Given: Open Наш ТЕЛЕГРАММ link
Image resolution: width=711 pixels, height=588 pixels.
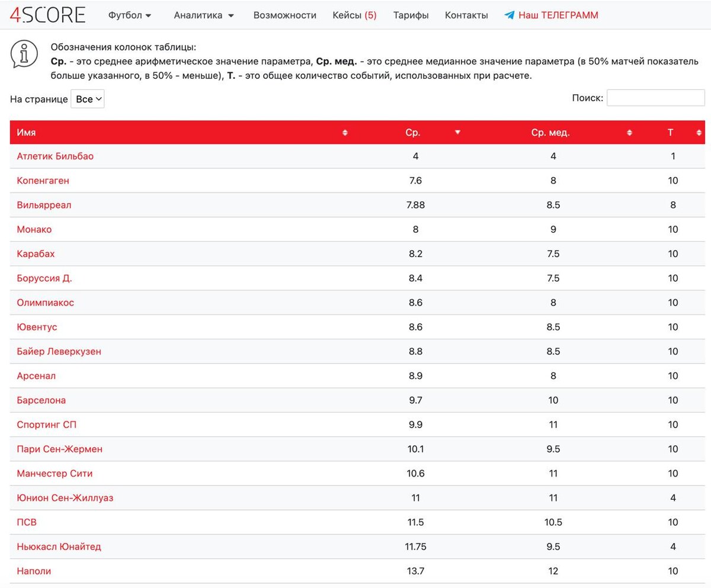Looking at the screenshot, I should [558, 15].
